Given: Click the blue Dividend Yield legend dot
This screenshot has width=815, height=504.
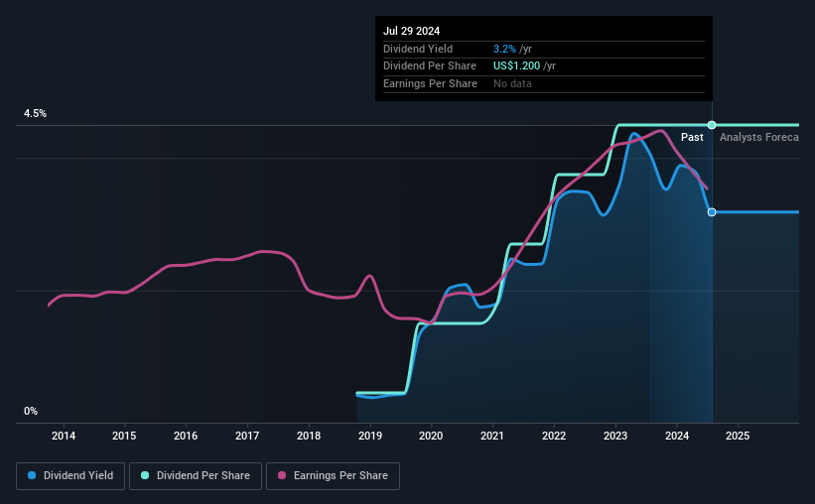Looking at the screenshot, I should tap(32, 475).
